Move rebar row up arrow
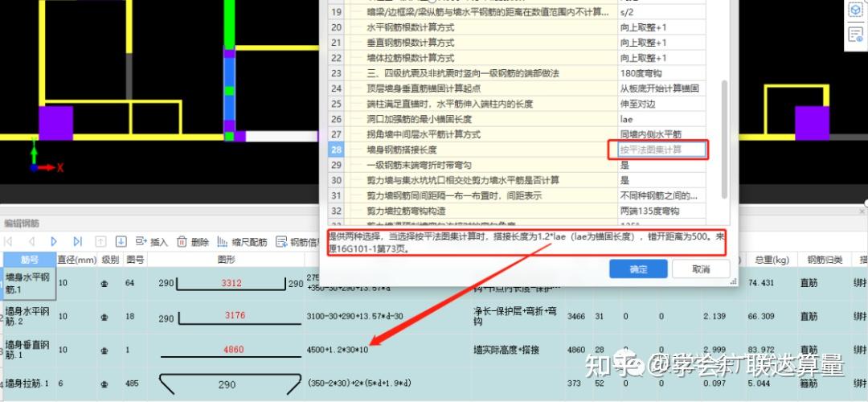Image resolution: width=868 pixels, height=402 pixels. coord(100,241)
